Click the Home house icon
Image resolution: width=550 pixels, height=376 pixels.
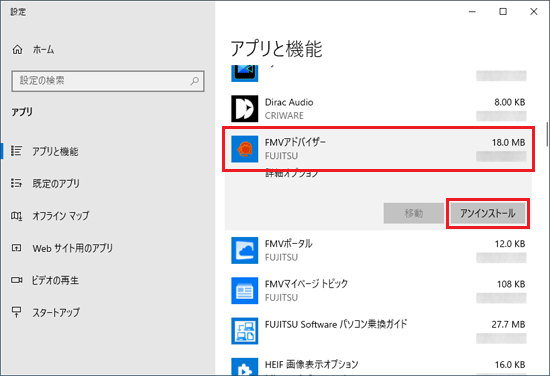tap(17, 50)
